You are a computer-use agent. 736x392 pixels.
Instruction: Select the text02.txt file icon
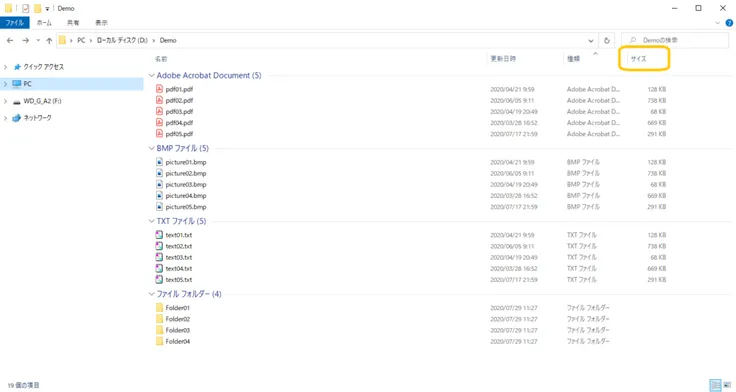tap(159, 246)
